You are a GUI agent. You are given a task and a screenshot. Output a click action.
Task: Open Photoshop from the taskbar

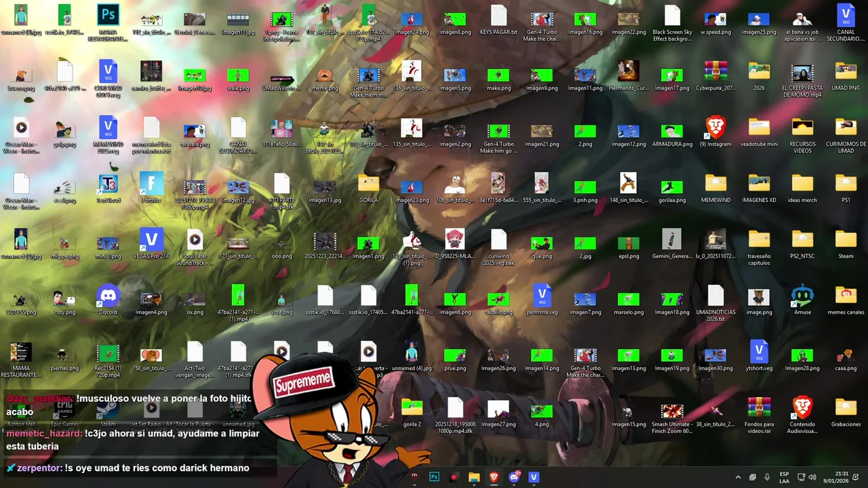click(434, 477)
